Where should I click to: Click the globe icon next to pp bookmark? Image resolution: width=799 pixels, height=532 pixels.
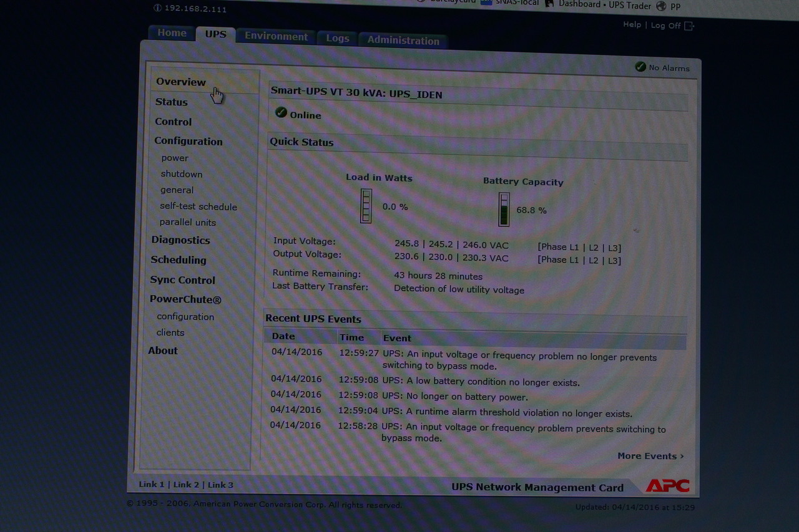point(661,6)
